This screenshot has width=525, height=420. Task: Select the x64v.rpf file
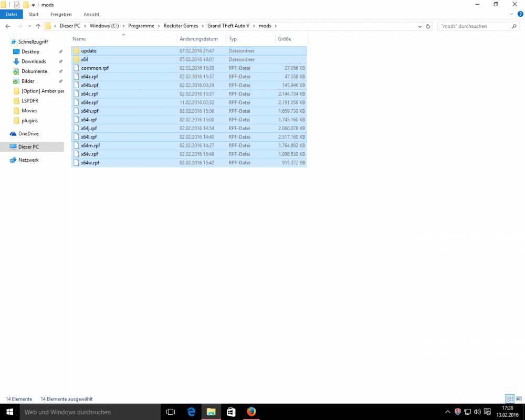(x=189, y=154)
